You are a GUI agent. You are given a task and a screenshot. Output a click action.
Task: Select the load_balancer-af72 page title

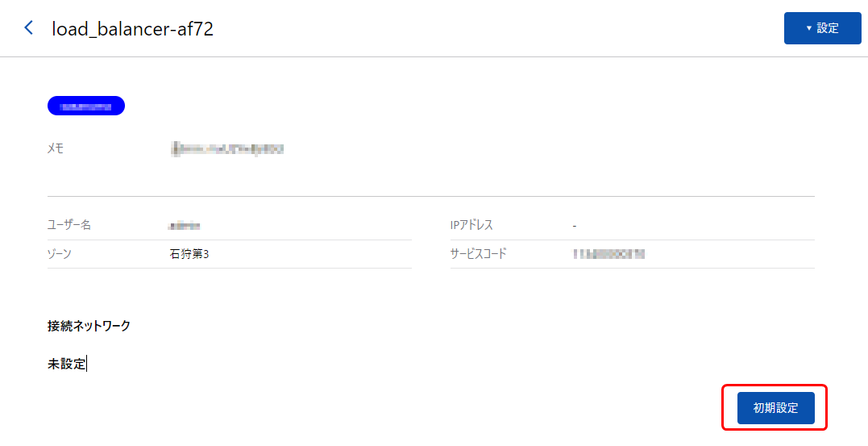pos(132,29)
